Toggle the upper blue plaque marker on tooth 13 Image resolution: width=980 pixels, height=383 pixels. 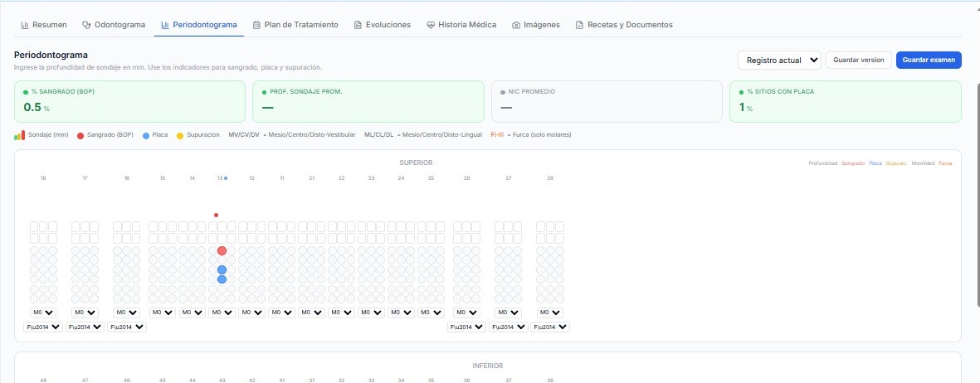[222, 270]
